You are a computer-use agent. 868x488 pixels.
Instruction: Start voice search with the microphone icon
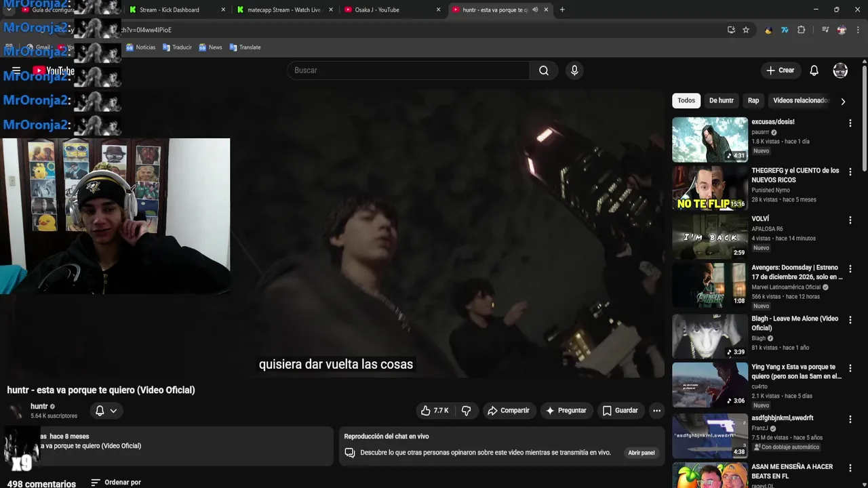coord(574,70)
